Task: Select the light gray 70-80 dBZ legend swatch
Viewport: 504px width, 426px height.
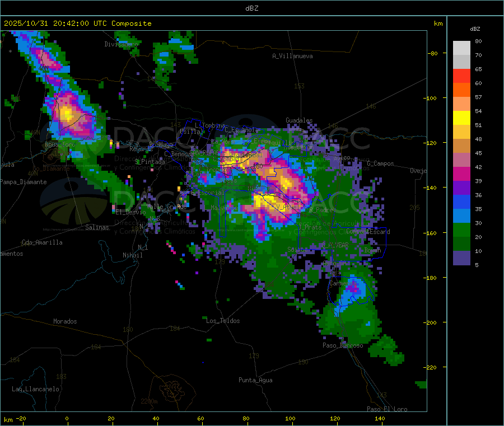Action: (461, 48)
